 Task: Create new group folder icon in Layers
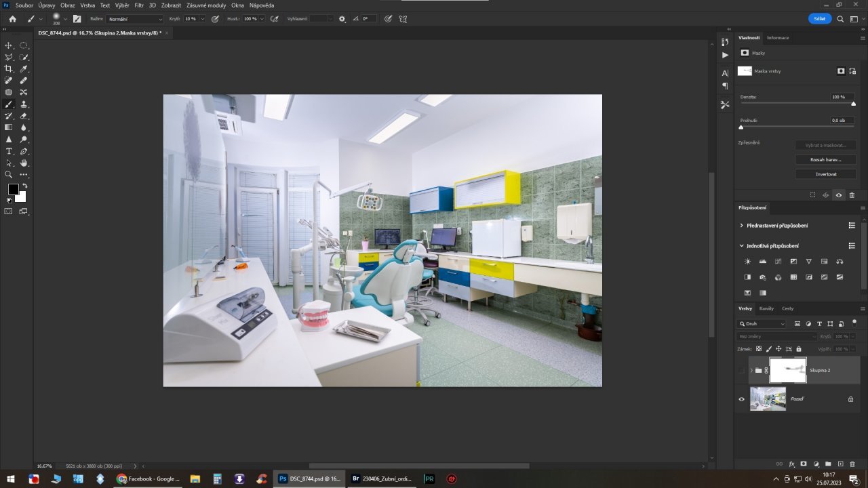(x=829, y=464)
